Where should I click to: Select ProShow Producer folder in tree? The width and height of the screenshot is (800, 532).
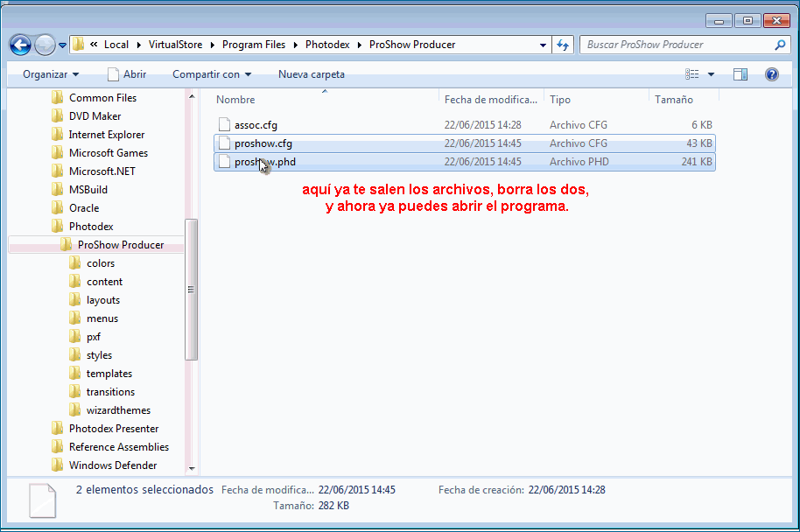coord(121,244)
